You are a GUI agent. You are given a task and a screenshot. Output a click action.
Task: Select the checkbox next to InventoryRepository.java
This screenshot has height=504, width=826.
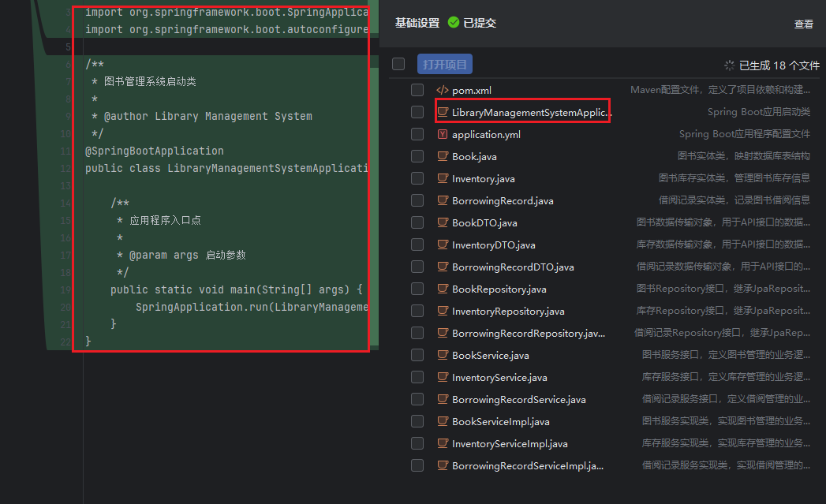pyautogui.click(x=417, y=312)
